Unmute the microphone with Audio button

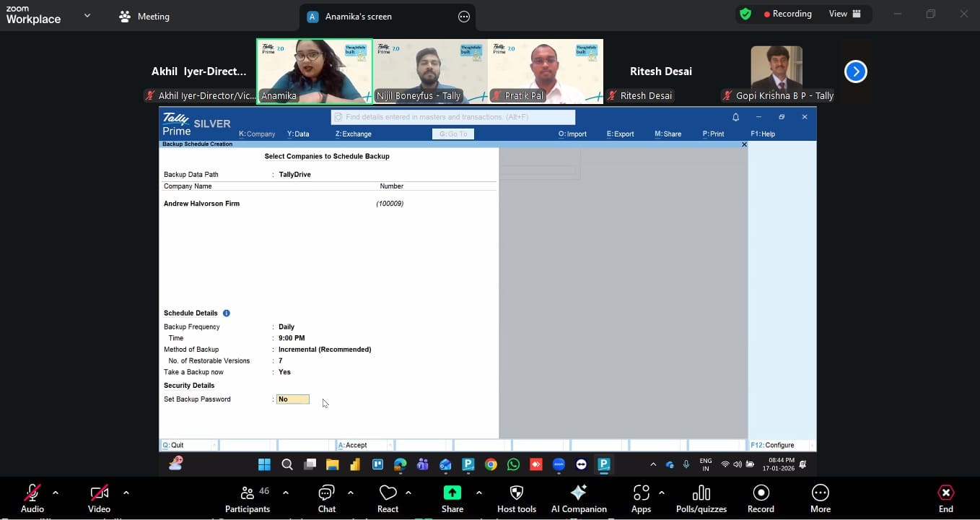[32, 498]
